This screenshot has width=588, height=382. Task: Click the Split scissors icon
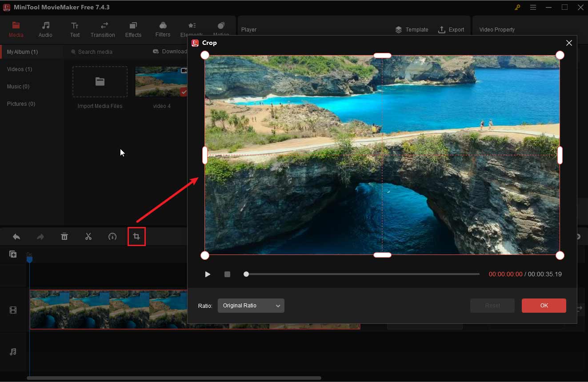[x=88, y=237]
